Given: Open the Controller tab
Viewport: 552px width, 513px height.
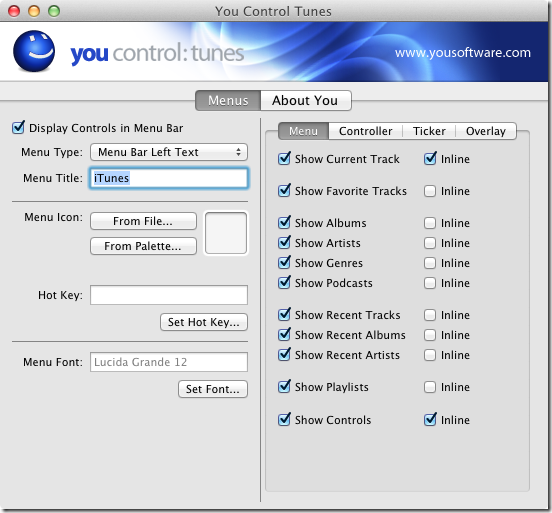Looking at the screenshot, I should [365, 131].
